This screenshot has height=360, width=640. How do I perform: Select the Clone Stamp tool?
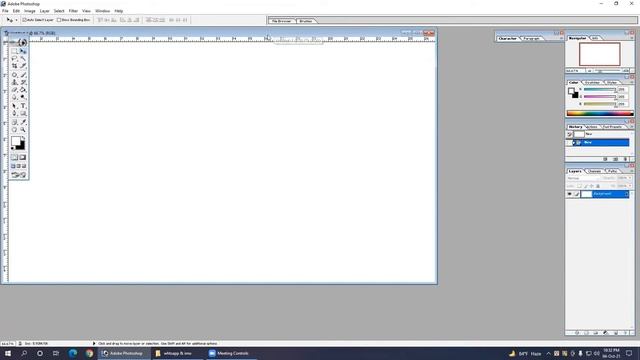(x=14, y=82)
